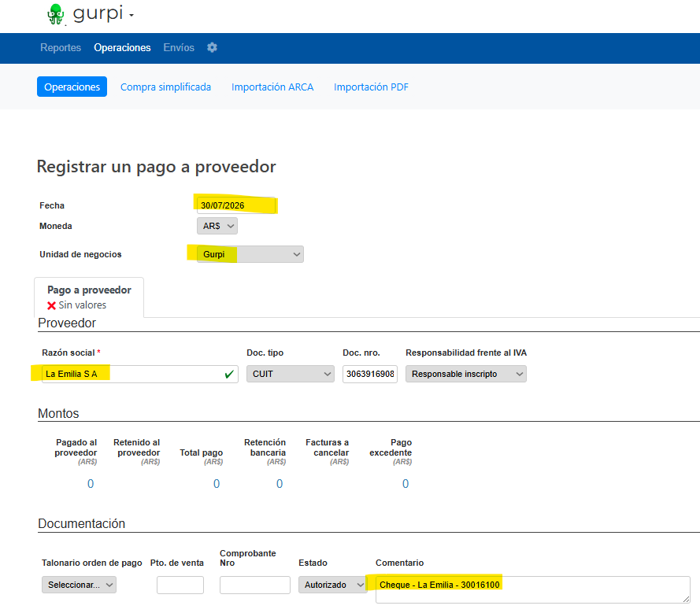The width and height of the screenshot is (700, 613).
Task: Click the Comentario text area
Action: coord(533,589)
